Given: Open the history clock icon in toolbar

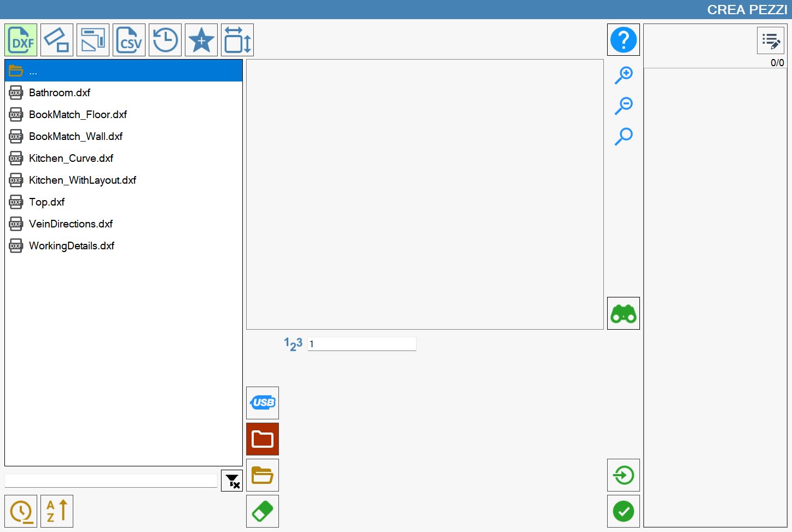Looking at the screenshot, I should point(165,40).
